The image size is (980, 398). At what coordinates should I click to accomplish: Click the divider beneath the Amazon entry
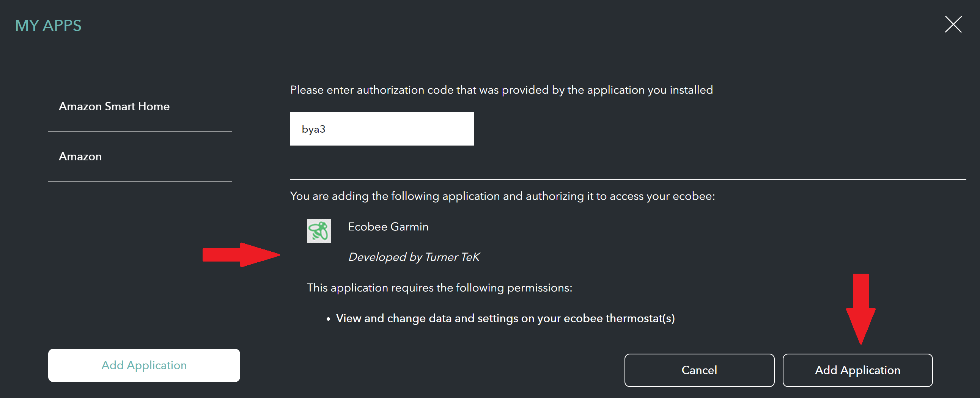click(x=140, y=182)
